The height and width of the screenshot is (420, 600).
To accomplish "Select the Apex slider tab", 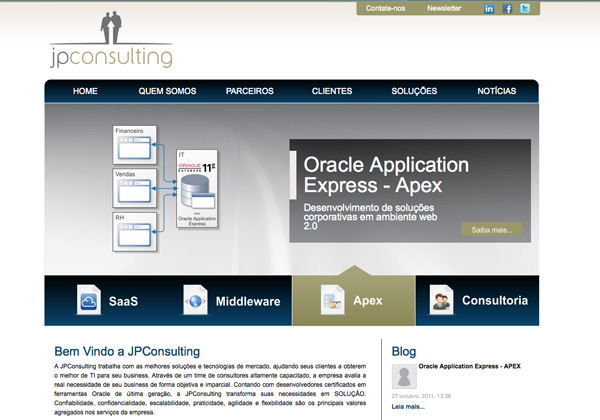I will tap(354, 301).
